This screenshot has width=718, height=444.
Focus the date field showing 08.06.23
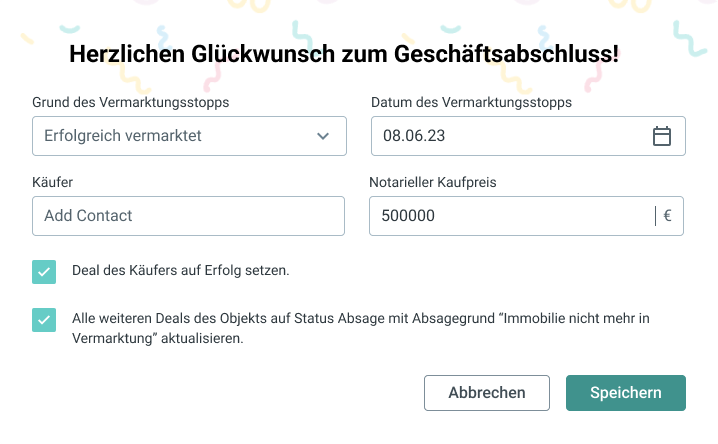[x=528, y=136]
